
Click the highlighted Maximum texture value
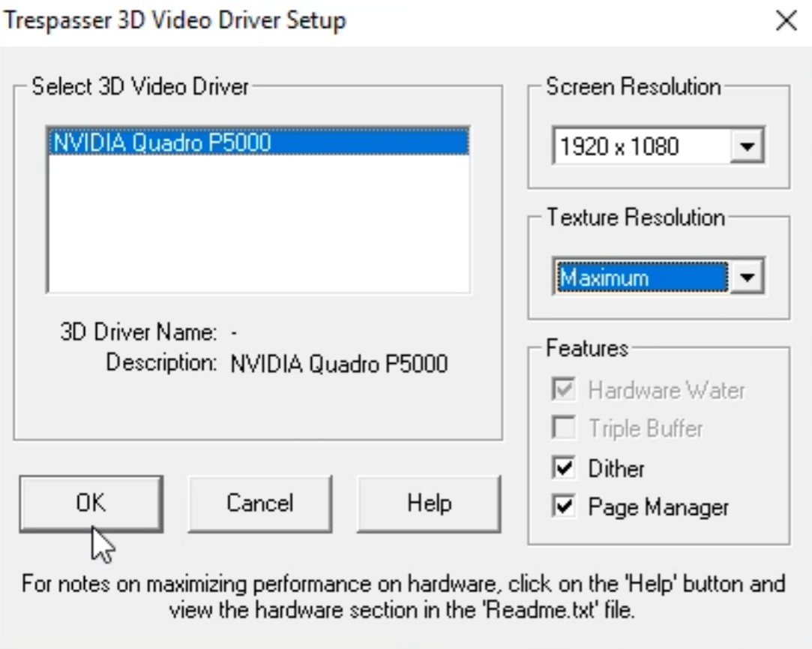pyautogui.click(x=640, y=278)
